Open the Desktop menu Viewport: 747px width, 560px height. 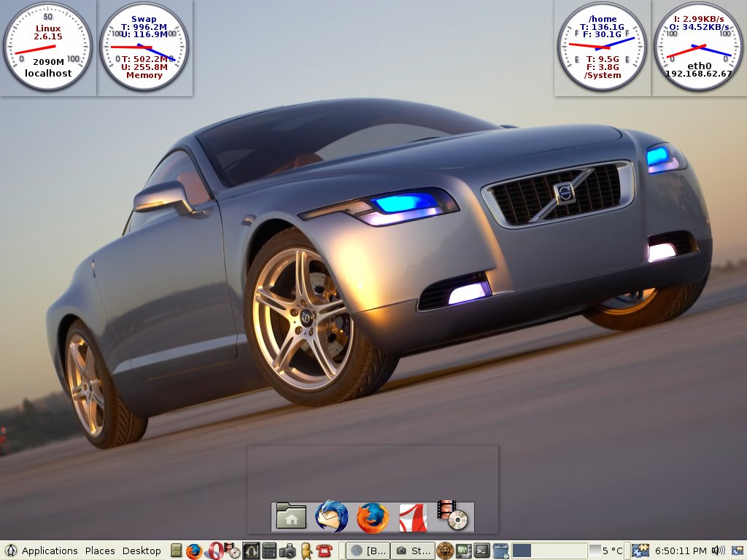click(x=142, y=551)
